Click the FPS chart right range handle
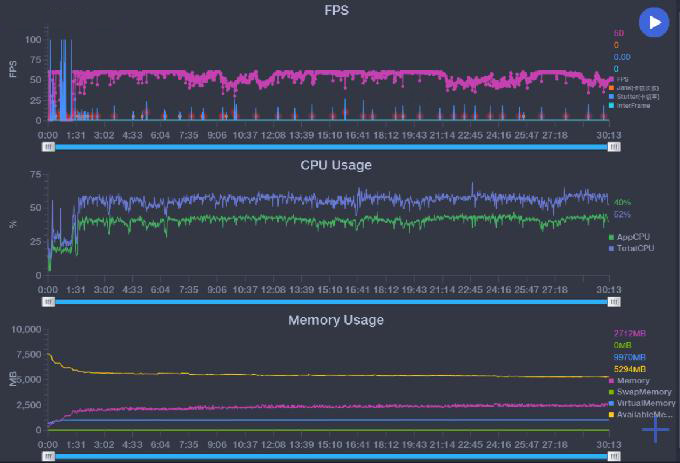 [614, 147]
